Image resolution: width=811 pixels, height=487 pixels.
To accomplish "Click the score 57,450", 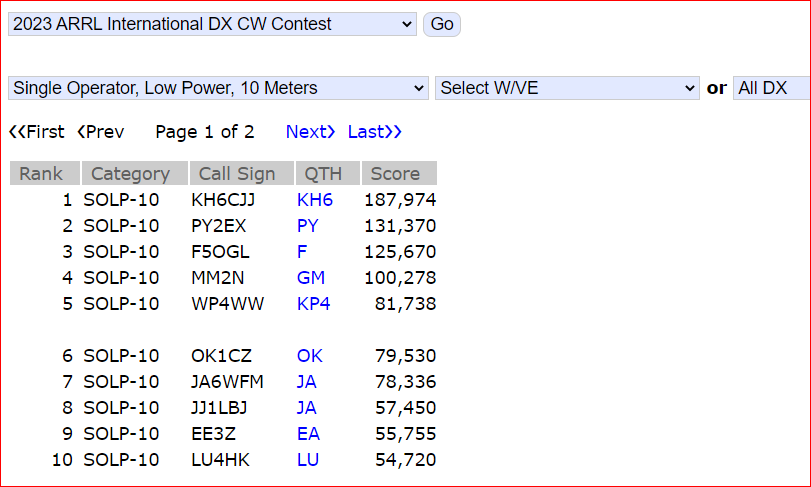I will (x=406, y=407).
